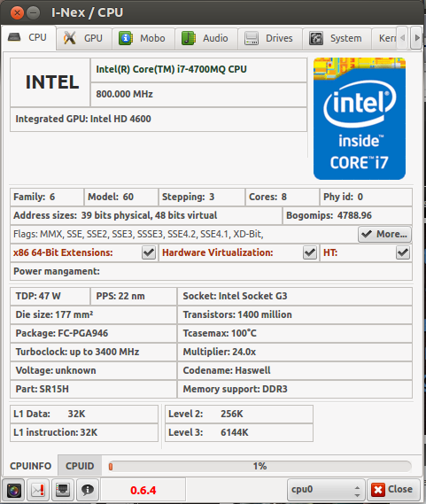Click the 800.000 MHz frequency value
This screenshot has width=426, height=504.
(124, 94)
